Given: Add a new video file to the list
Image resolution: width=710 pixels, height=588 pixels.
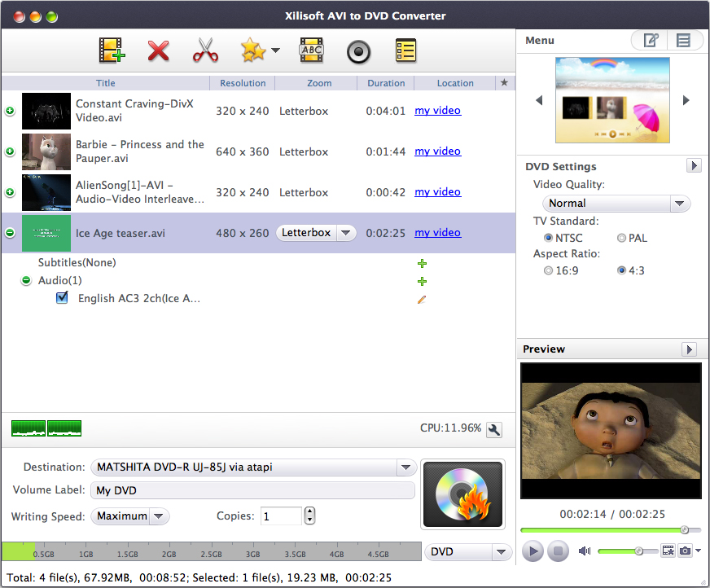Looking at the screenshot, I should point(112,50).
